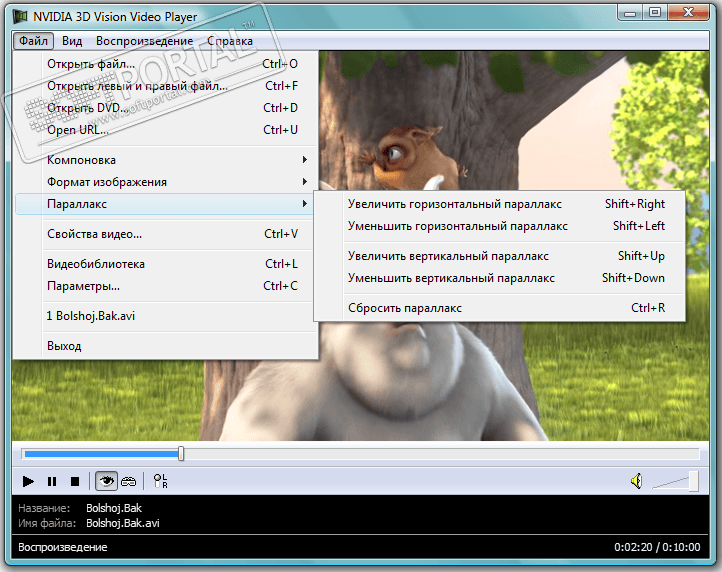Switch to the 3D glasses mode icon
Image resolution: width=722 pixels, height=572 pixels.
point(128,482)
